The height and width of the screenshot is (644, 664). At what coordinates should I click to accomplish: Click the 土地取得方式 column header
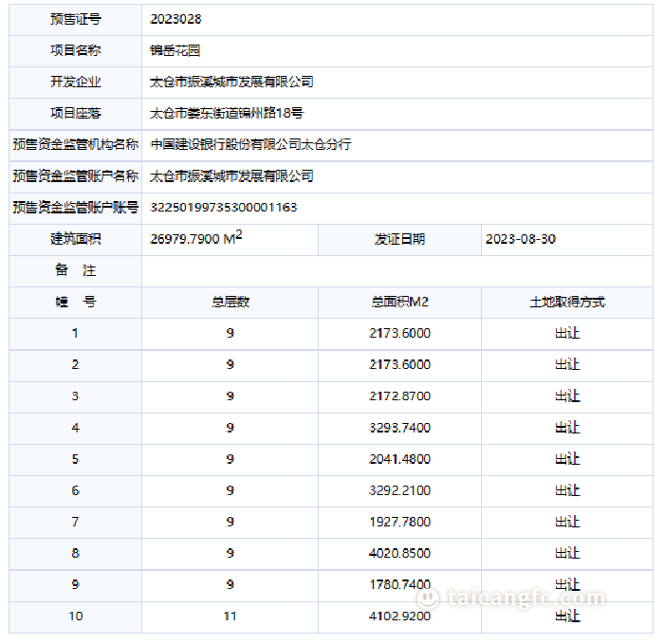pyautogui.click(x=567, y=302)
